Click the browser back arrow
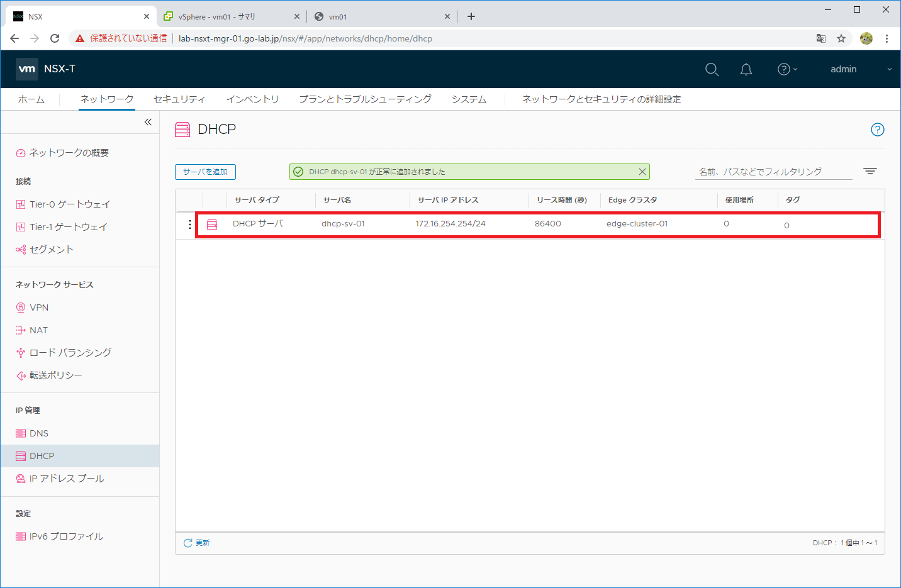Viewport: 901px width, 588px height. click(x=14, y=38)
